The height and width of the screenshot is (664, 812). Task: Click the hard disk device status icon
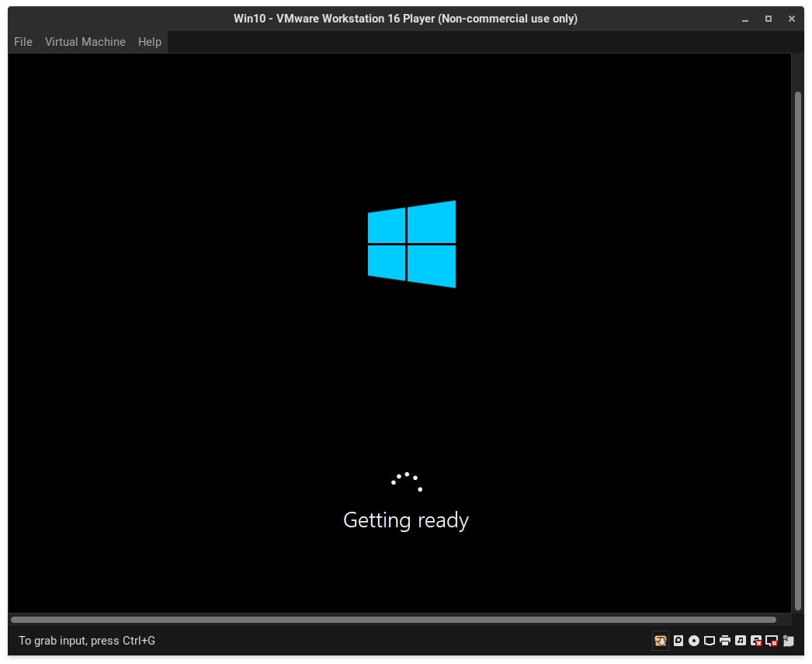(678, 641)
